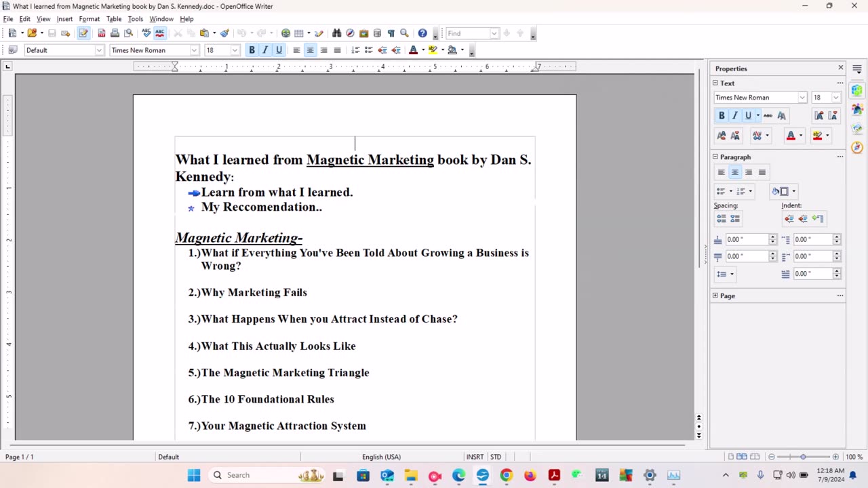Open Find & Replace binoculars icon

click(336, 33)
